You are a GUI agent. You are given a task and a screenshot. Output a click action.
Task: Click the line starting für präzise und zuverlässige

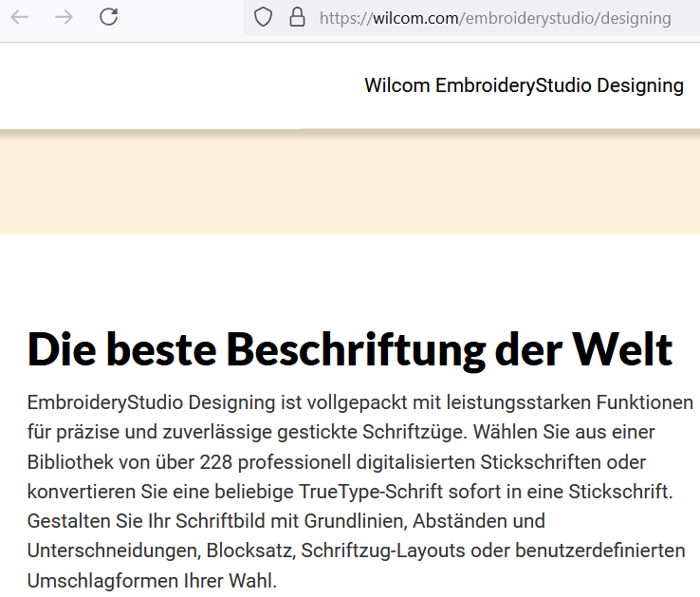coord(341,432)
